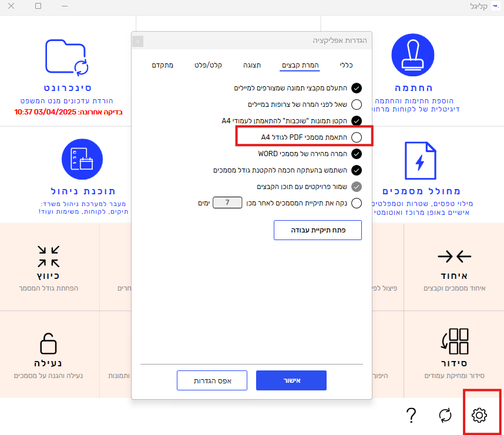Screen dimensions: 504x435
Task: Select the merge (איחוד) arrows icon
Action: pos(454,256)
